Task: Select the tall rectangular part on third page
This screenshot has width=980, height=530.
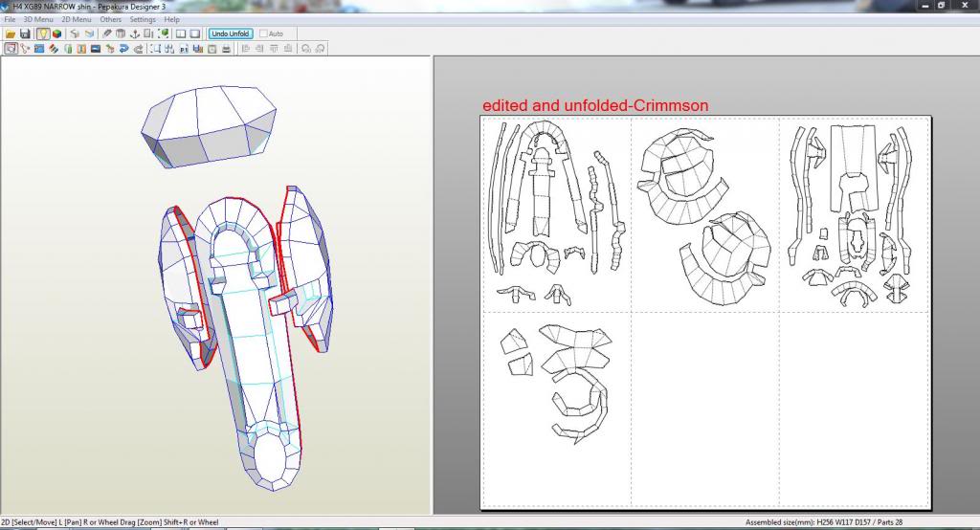Action: coord(855,167)
